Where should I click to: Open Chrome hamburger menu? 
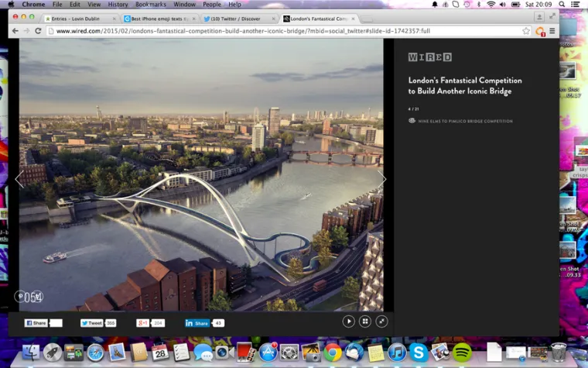(552, 31)
